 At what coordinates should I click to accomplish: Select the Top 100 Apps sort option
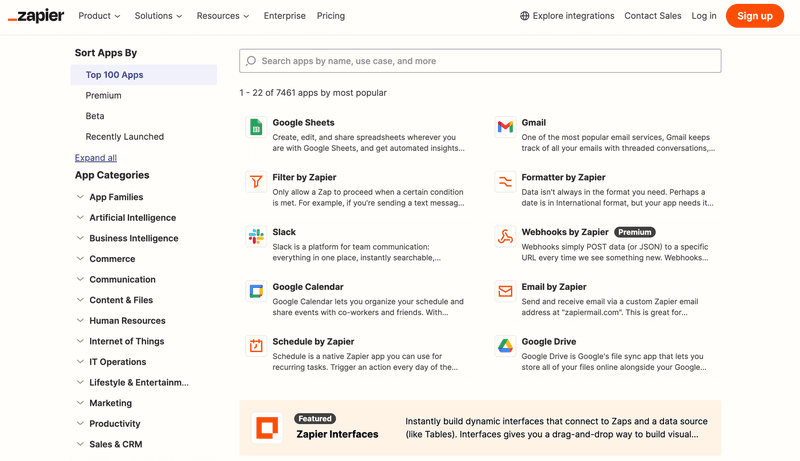144,75
